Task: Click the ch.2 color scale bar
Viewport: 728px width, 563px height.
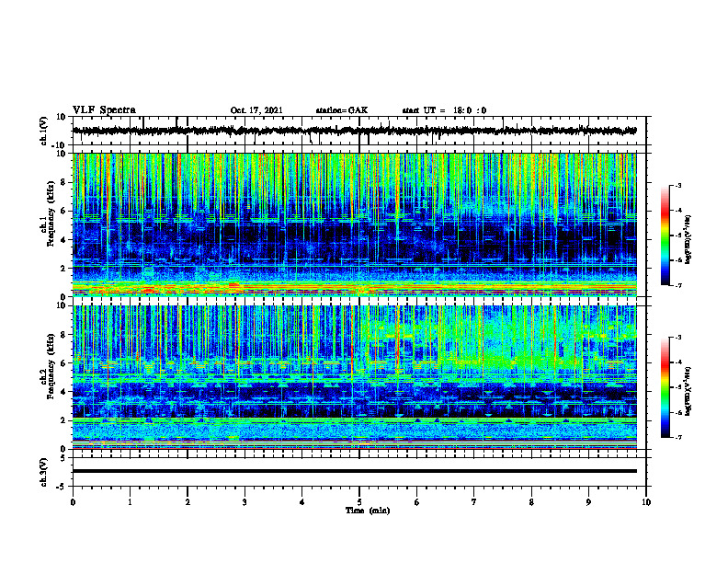Action: 665,387
